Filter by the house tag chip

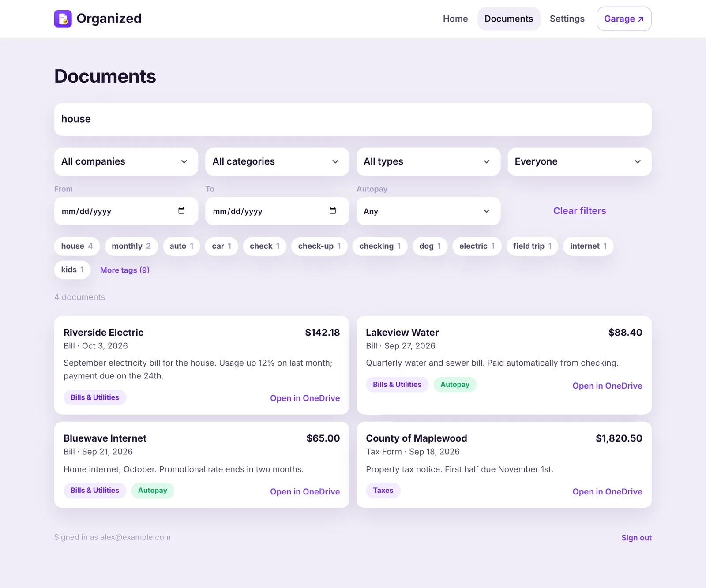click(77, 246)
